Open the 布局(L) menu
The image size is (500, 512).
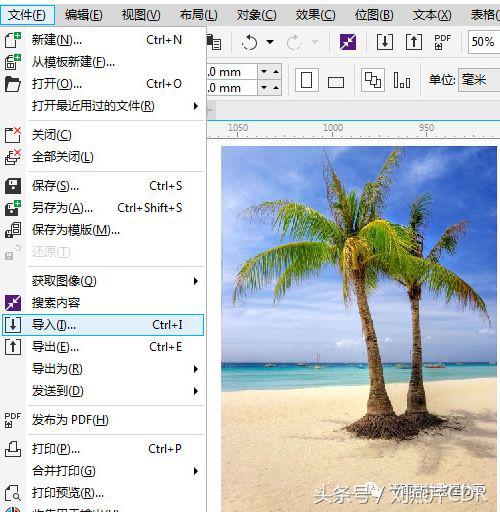point(199,15)
